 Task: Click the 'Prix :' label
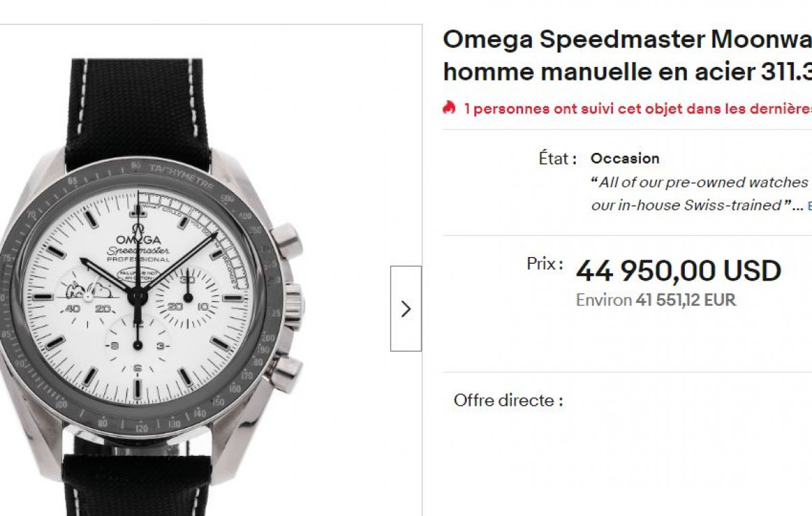pos(545,264)
